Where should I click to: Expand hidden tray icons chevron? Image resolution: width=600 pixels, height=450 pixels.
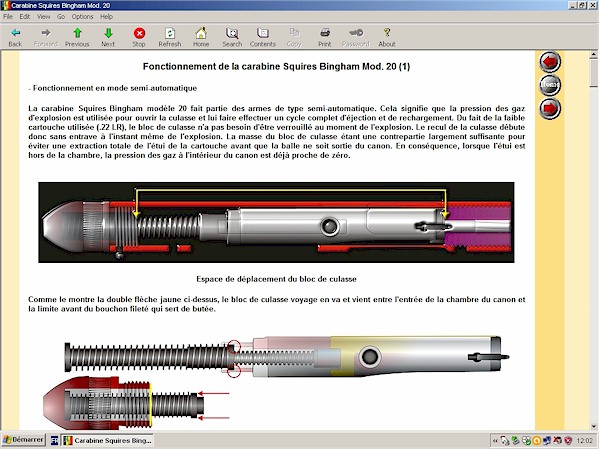coord(496,441)
